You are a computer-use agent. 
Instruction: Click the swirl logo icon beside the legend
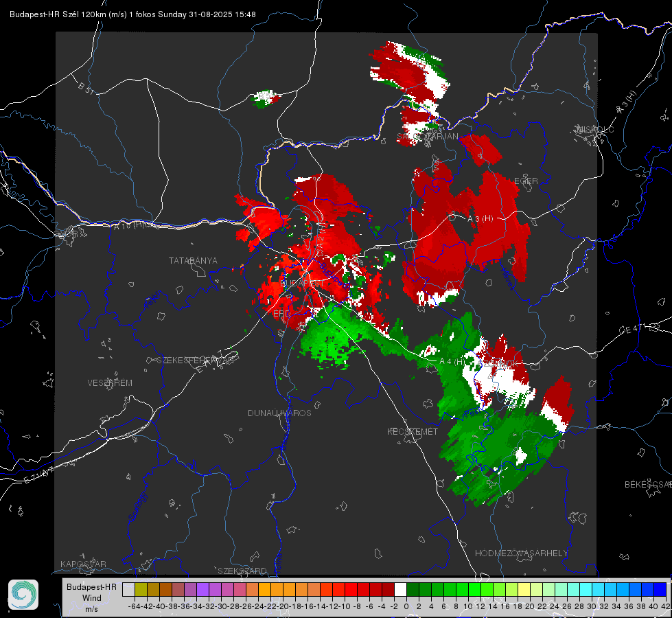point(23,595)
